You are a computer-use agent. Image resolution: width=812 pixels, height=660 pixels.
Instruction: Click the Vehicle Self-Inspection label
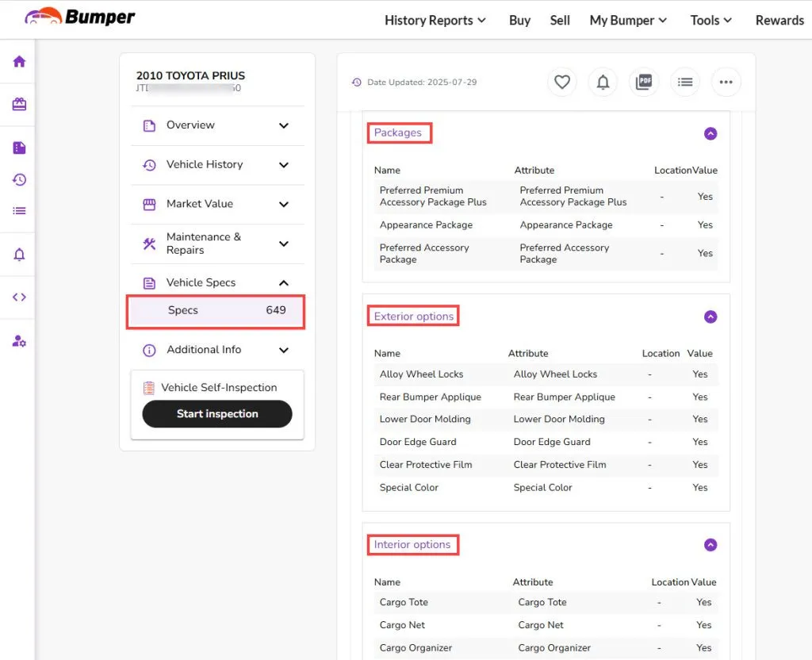click(219, 387)
